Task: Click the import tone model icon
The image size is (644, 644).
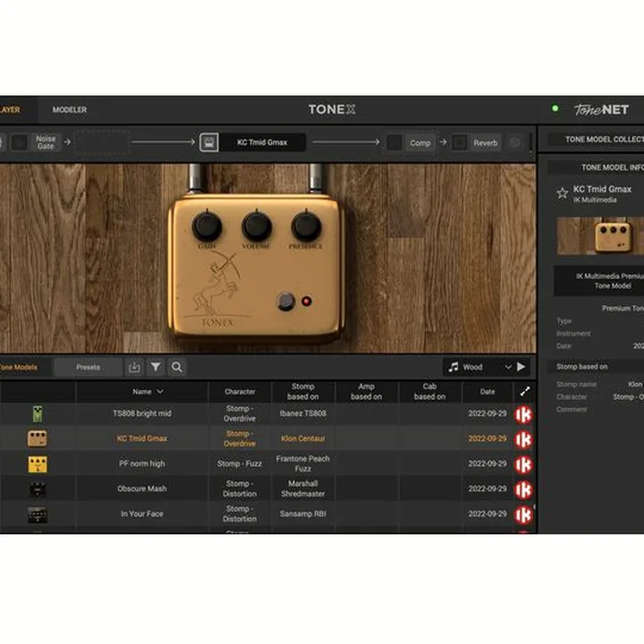Action: coord(134,368)
